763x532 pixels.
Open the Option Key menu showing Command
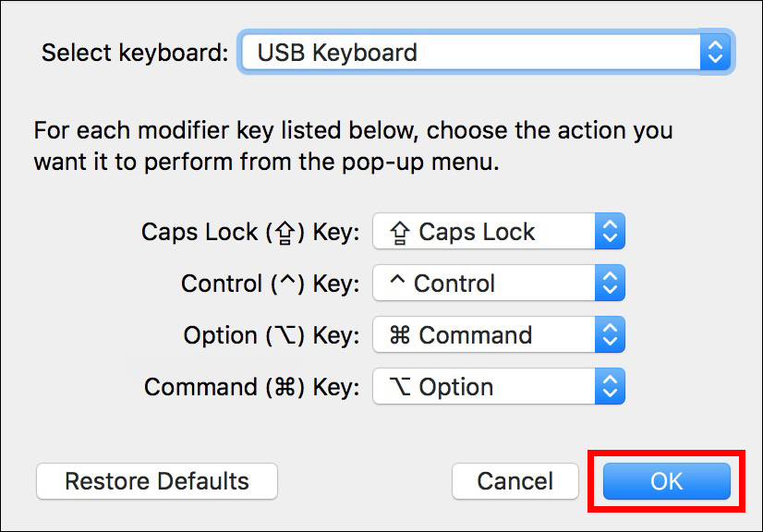[x=498, y=334]
